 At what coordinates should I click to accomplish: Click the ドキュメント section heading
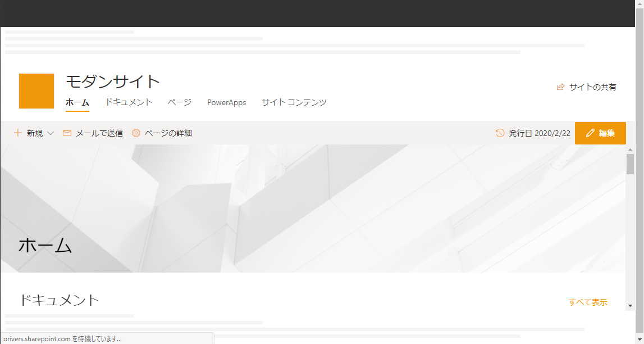click(x=59, y=300)
